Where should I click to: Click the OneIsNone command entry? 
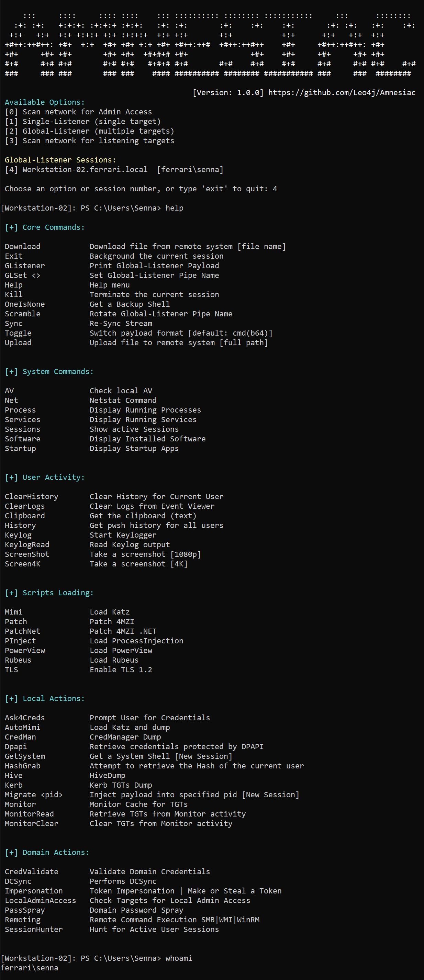point(25,304)
